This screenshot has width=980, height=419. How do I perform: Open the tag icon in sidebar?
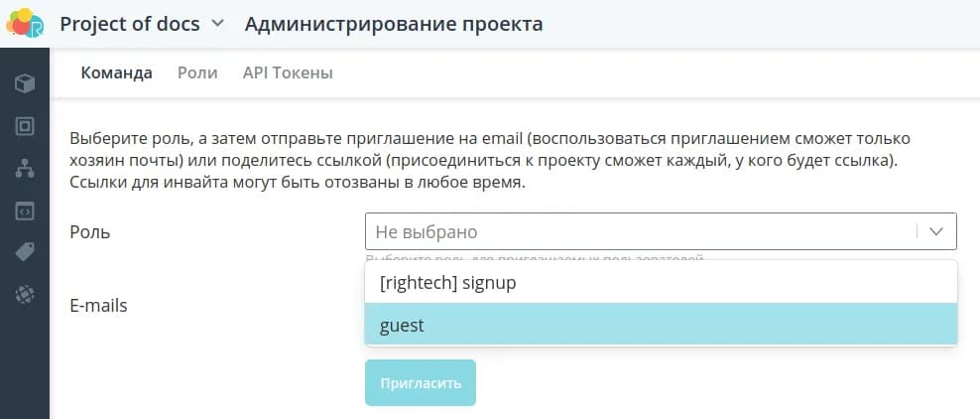click(x=25, y=252)
